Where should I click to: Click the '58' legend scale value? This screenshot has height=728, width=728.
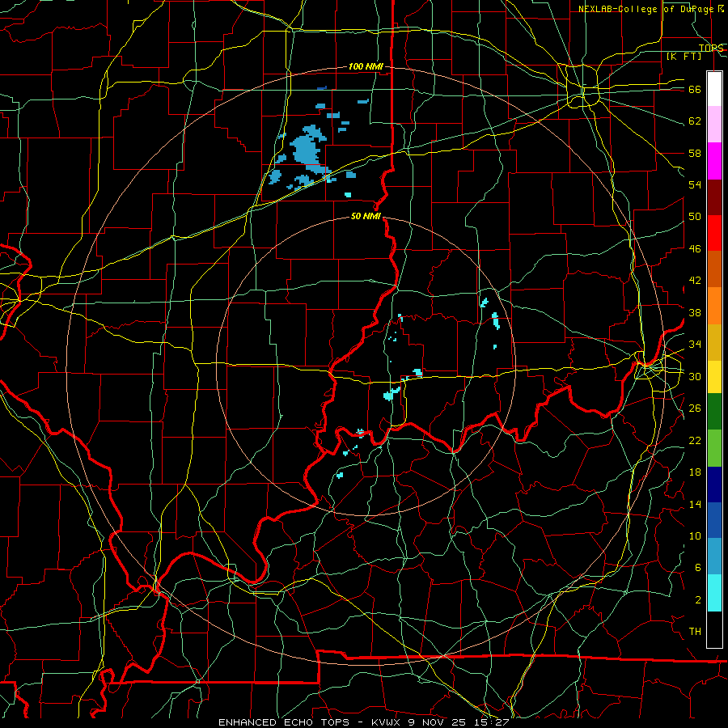pyautogui.click(x=695, y=153)
